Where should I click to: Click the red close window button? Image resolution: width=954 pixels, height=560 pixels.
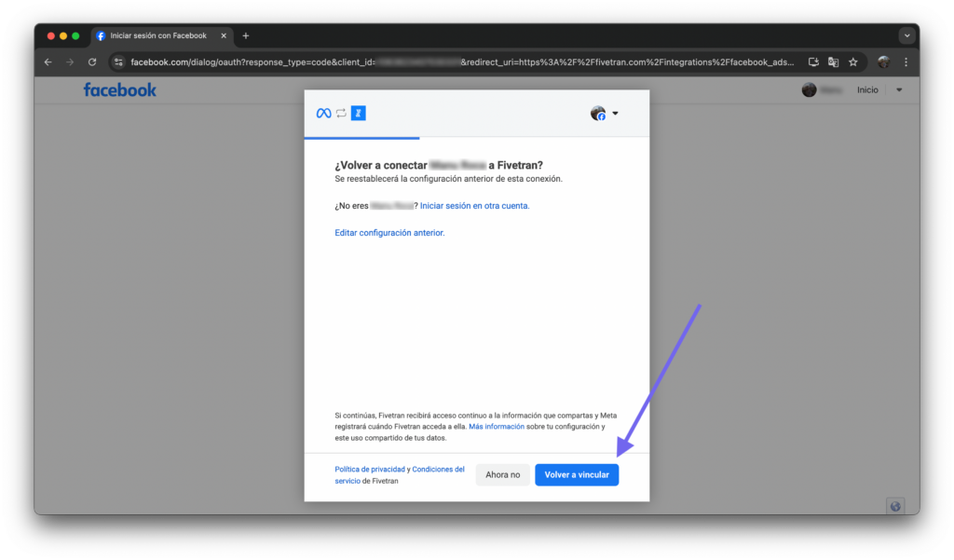point(51,36)
